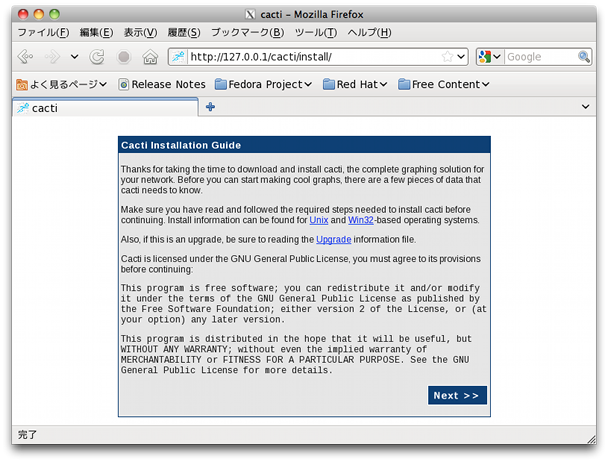Open the Release Notes bookmark
The height and width of the screenshot is (462, 608).
162,84
